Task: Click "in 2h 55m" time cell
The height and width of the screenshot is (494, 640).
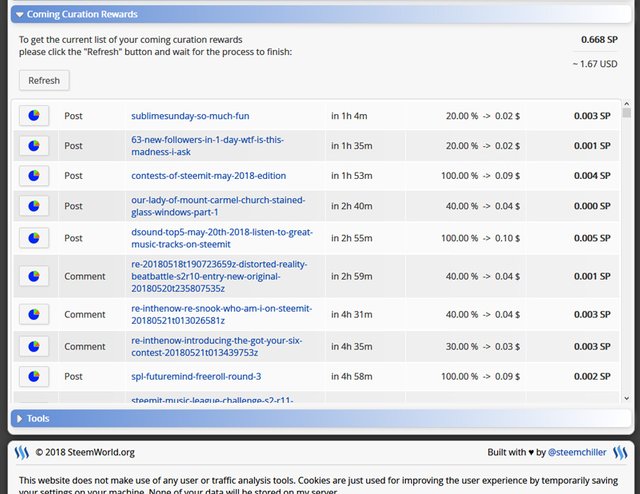Action: [351, 238]
